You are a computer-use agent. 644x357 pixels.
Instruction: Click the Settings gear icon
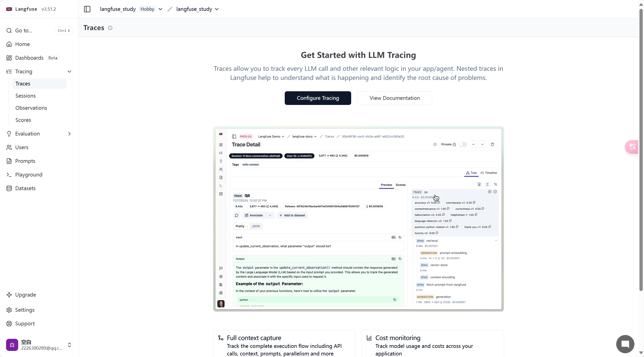click(x=9, y=310)
